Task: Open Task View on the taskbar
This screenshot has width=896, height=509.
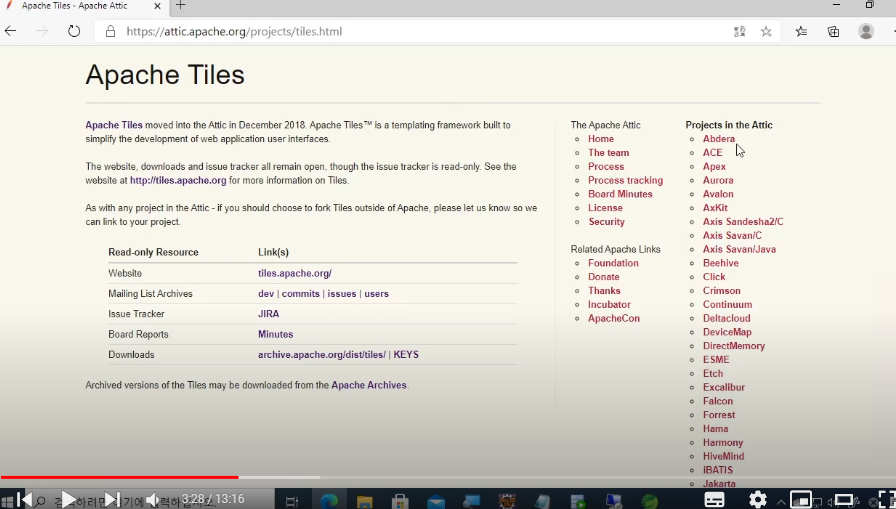Action: pos(292,502)
